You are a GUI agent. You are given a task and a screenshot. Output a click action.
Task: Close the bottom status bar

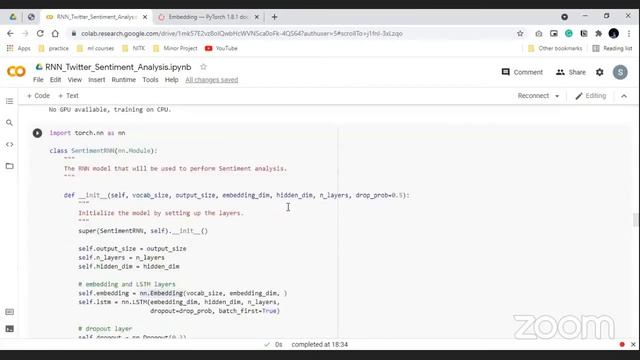(x=633, y=344)
